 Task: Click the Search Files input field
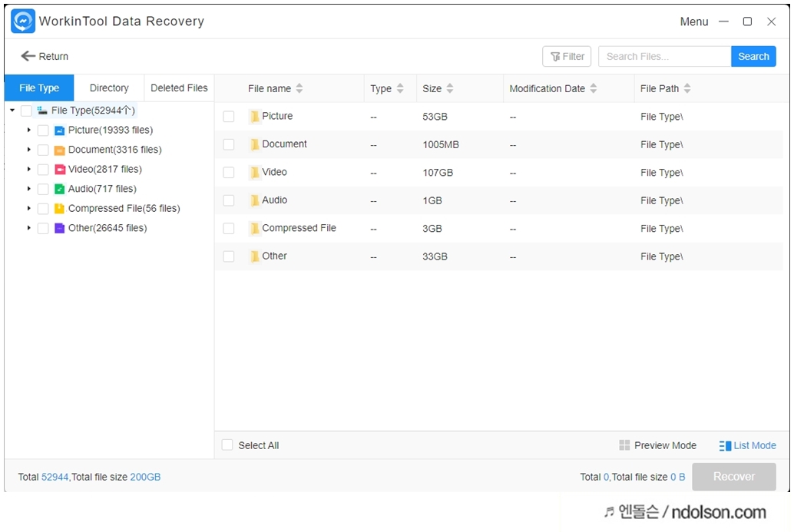[664, 57]
